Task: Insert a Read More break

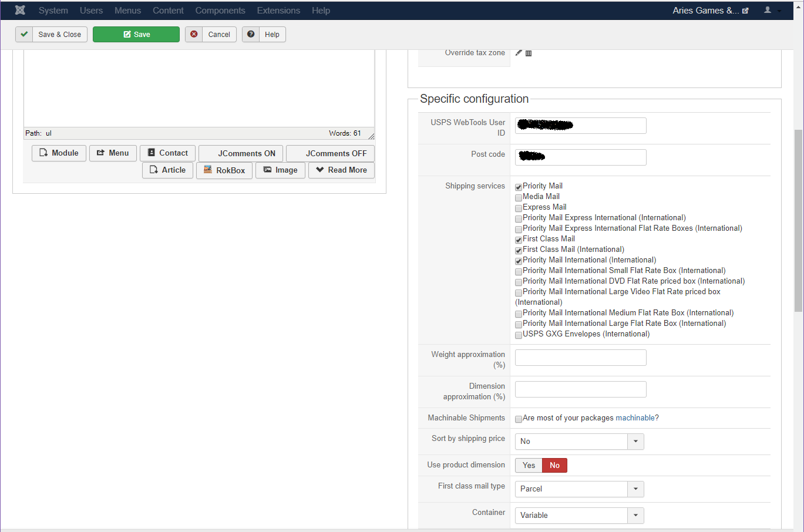Action: [341, 170]
